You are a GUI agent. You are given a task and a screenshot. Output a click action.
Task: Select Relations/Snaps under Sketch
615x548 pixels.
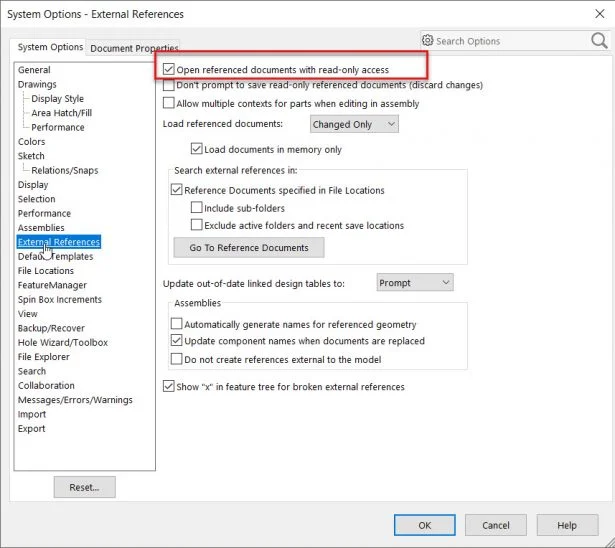pyautogui.click(x=64, y=170)
